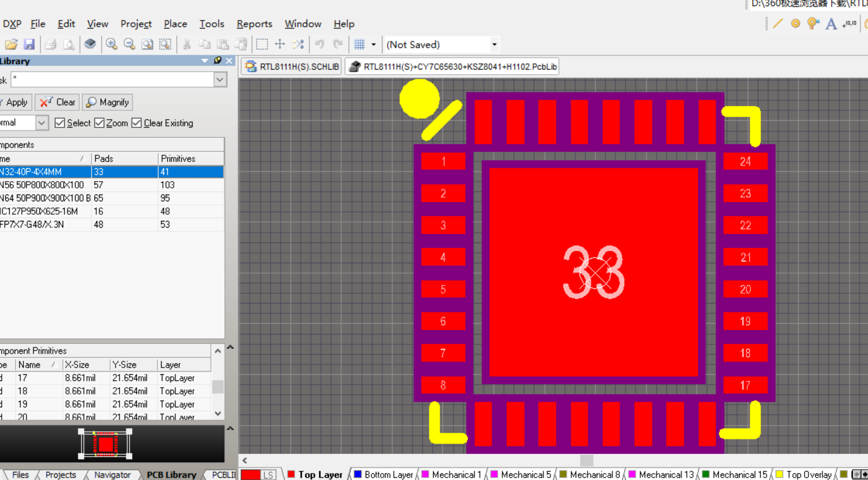This screenshot has width=868, height=480.
Task: Switch to the Navigator panel tab
Action: pyautogui.click(x=112, y=474)
